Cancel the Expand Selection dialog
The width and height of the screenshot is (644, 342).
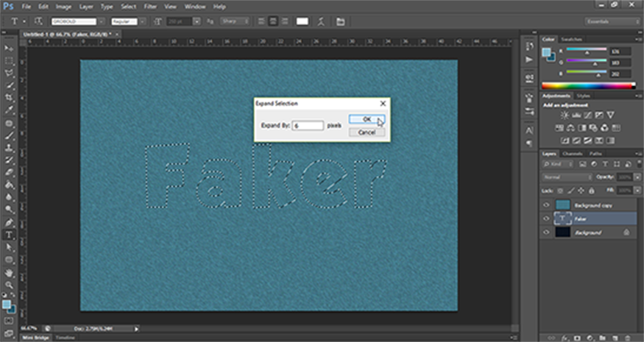point(367,132)
